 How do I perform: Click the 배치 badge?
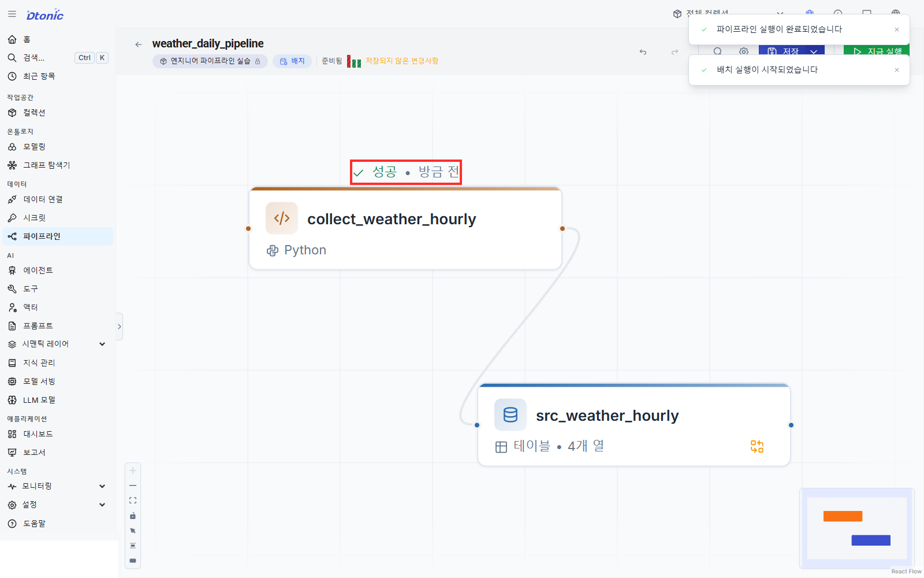pyautogui.click(x=292, y=61)
